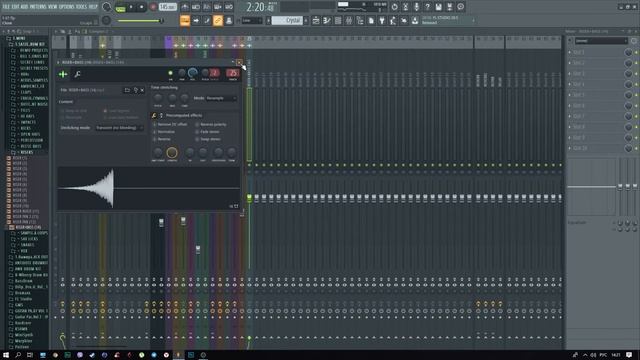Click the stamp icon in toolbar
The image size is (640, 360).
click(229, 20)
